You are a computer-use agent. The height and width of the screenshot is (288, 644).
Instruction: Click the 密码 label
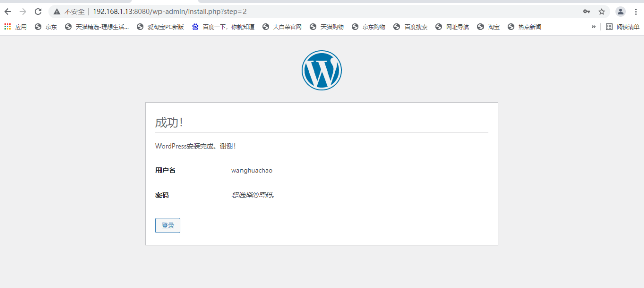pos(162,195)
